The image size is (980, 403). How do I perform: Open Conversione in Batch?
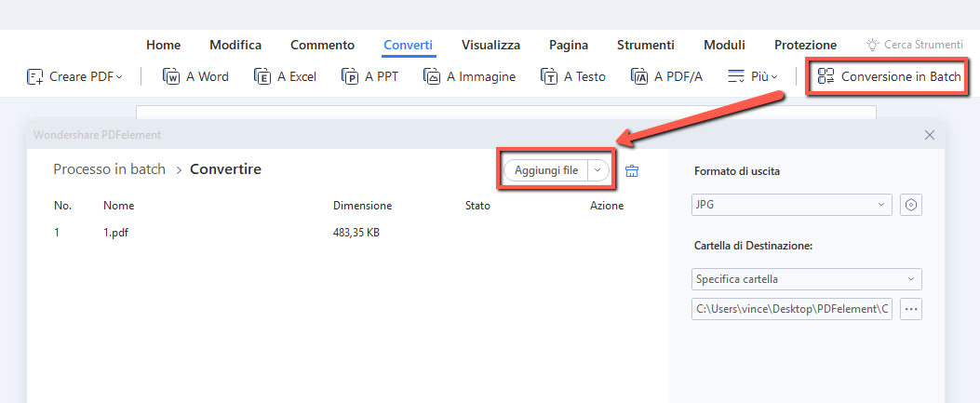[x=889, y=77]
